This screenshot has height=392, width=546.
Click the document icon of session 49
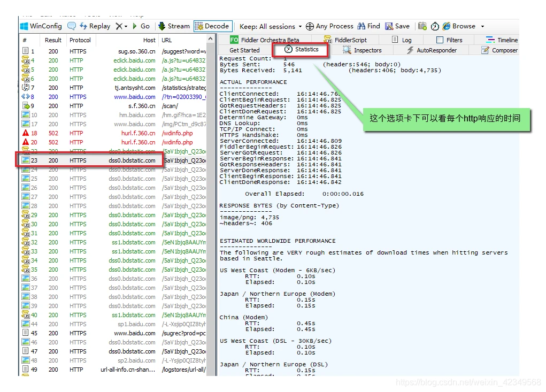point(26,369)
